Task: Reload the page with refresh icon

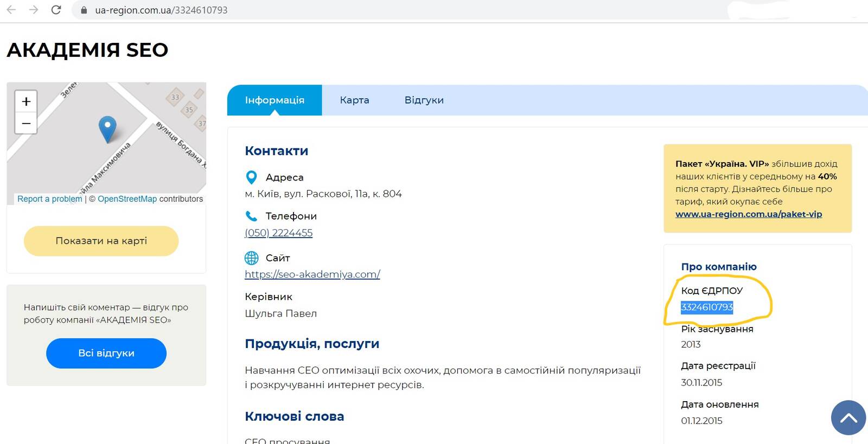Action: click(56, 10)
